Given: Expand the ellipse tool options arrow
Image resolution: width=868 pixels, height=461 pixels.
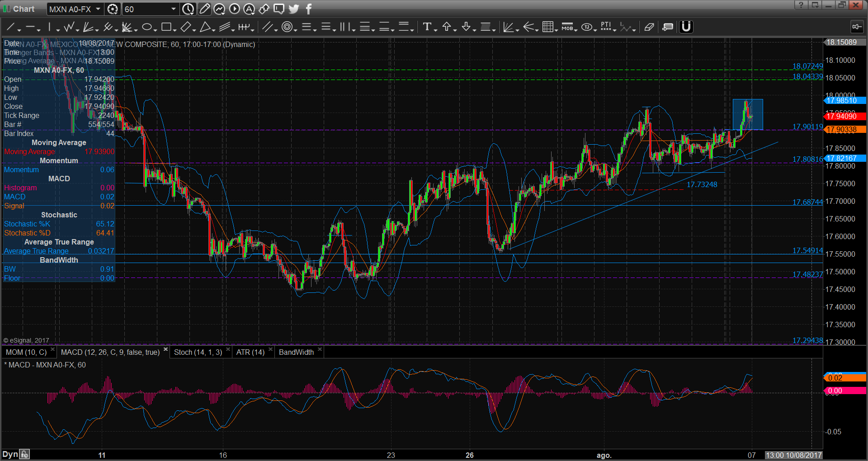Looking at the screenshot, I should click(x=155, y=30).
